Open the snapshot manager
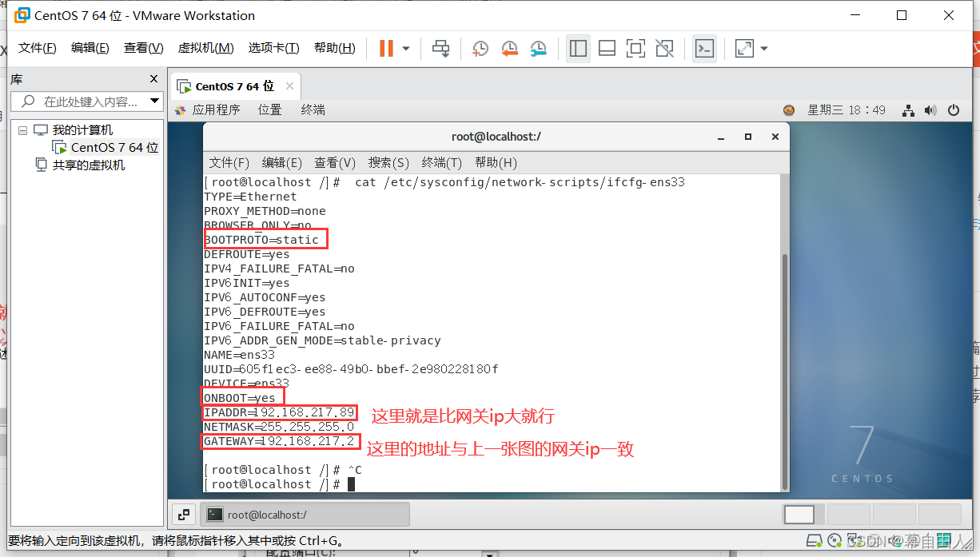Viewport: 980px width, 557px height. (539, 49)
